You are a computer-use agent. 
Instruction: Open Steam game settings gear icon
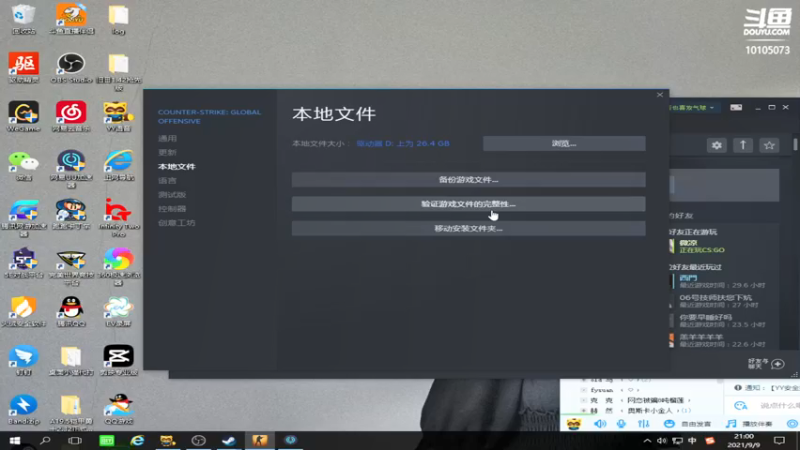pyautogui.click(x=717, y=145)
